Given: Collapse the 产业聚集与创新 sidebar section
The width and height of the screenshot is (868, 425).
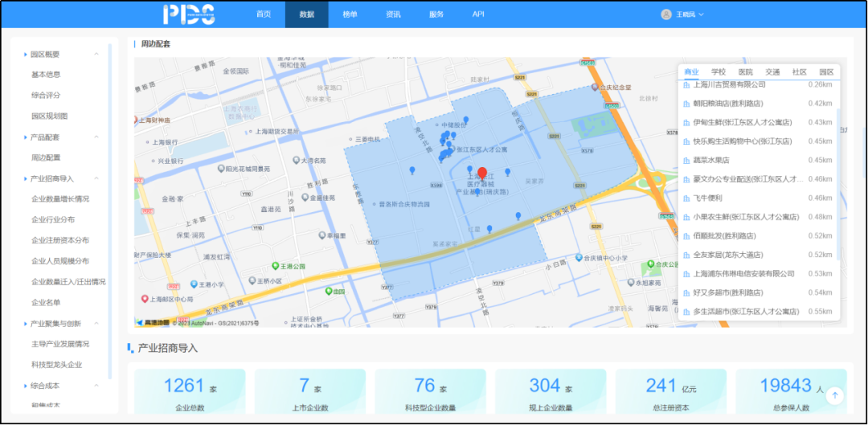Looking at the screenshot, I should pyautogui.click(x=96, y=324).
